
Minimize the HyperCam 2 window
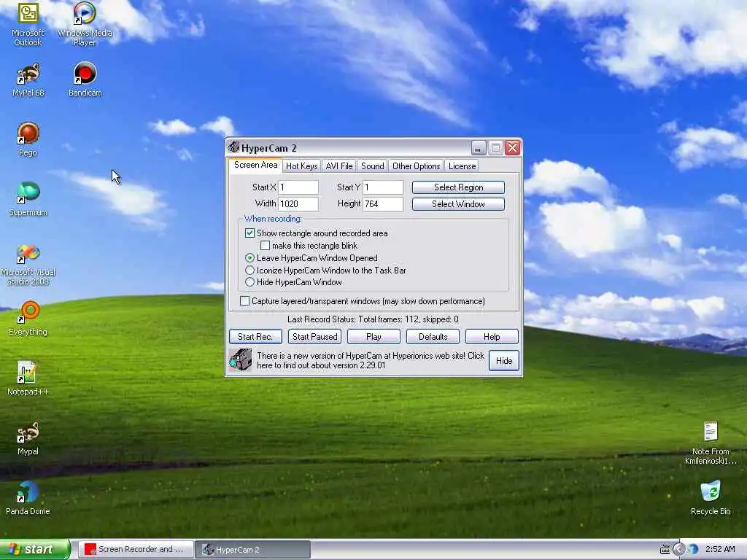click(x=479, y=148)
